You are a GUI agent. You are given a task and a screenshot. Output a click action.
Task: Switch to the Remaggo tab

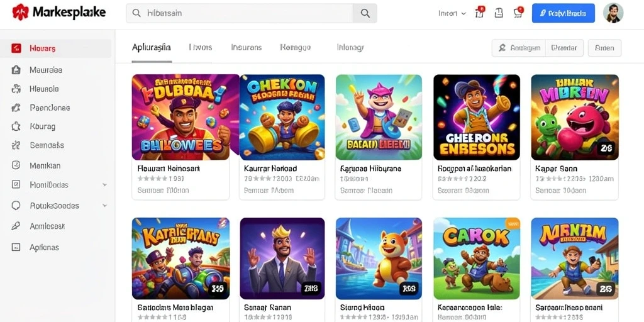(296, 48)
